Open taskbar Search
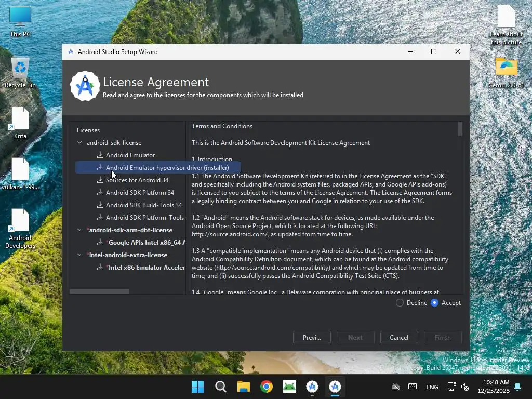Viewport: 532px width, 399px height. (x=220, y=387)
